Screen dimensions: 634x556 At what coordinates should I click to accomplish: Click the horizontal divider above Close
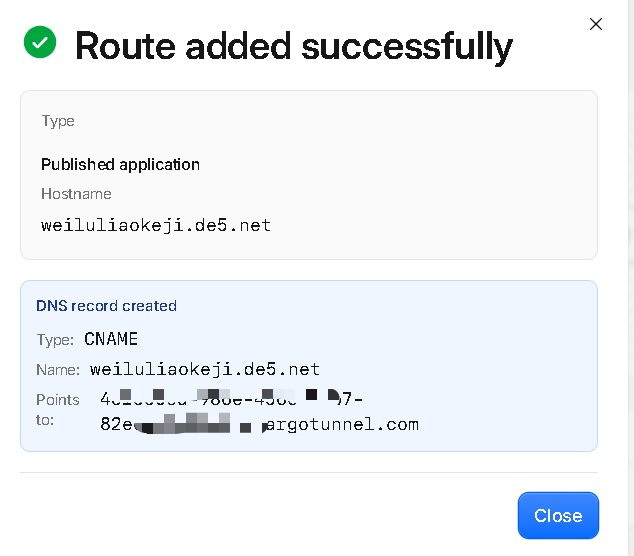coord(309,472)
